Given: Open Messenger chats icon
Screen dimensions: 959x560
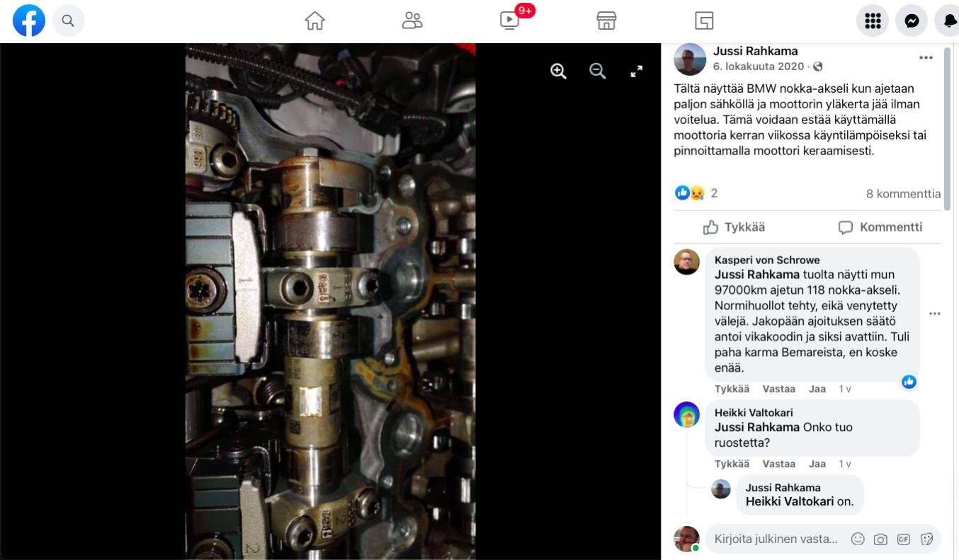Looking at the screenshot, I should (912, 21).
